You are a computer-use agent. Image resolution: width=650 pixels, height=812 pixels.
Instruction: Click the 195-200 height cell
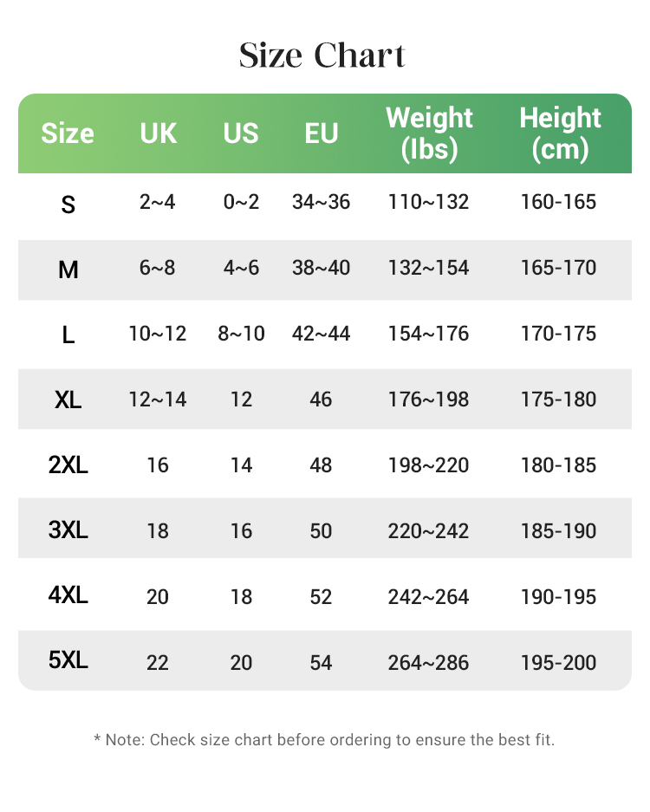point(558,663)
